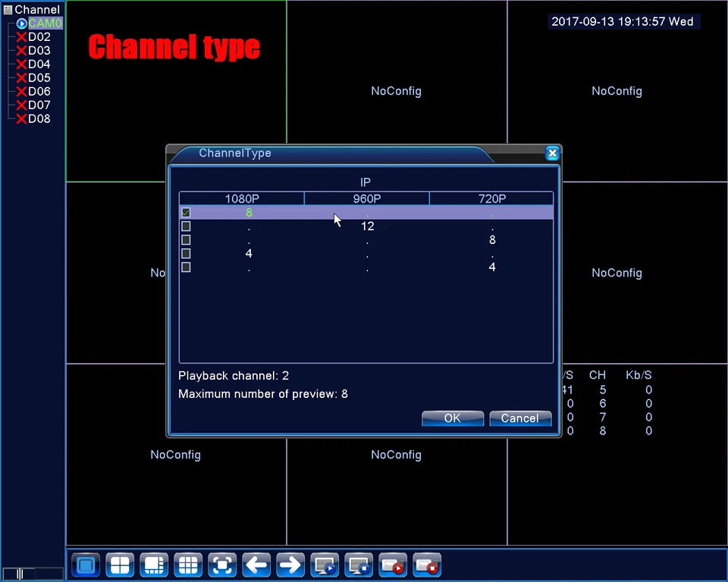Click the date and time display
Image resolution: width=728 pixels, height=582 pixels.
click(x=623, y=21)
